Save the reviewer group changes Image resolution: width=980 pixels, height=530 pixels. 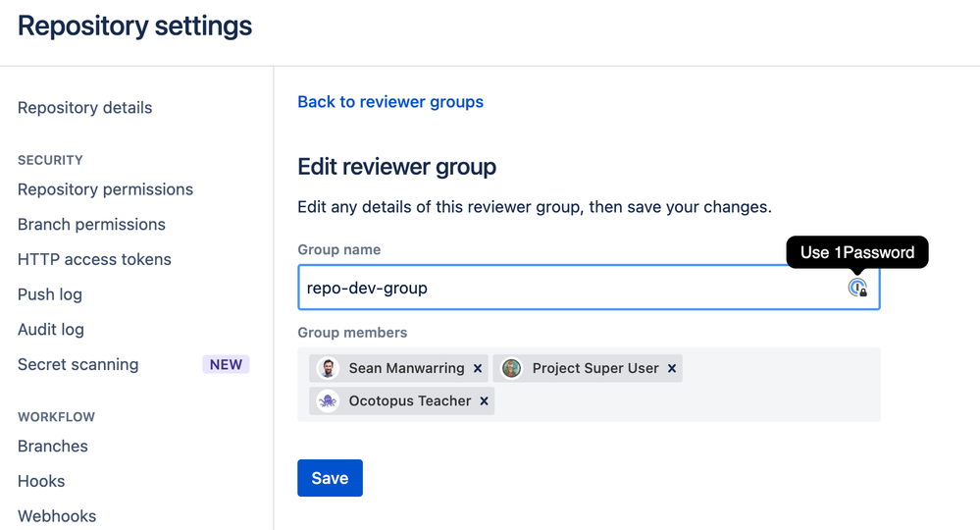(330, 478)
